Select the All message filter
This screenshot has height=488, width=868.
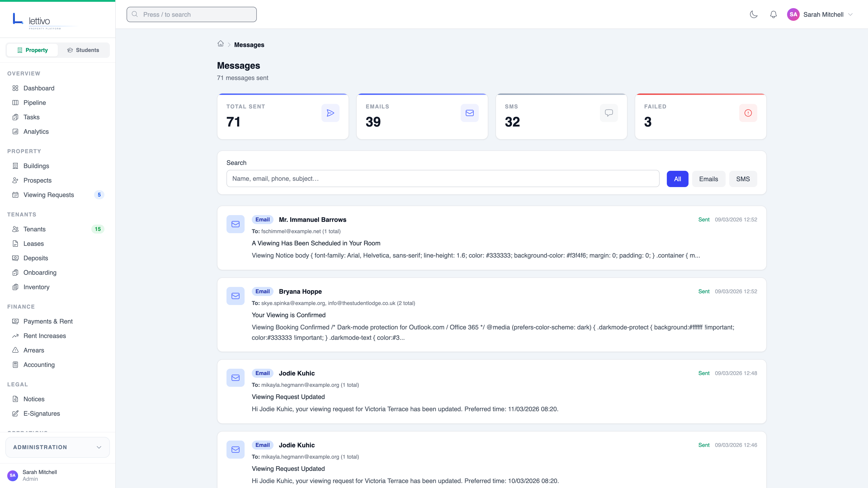pos(677,179)
